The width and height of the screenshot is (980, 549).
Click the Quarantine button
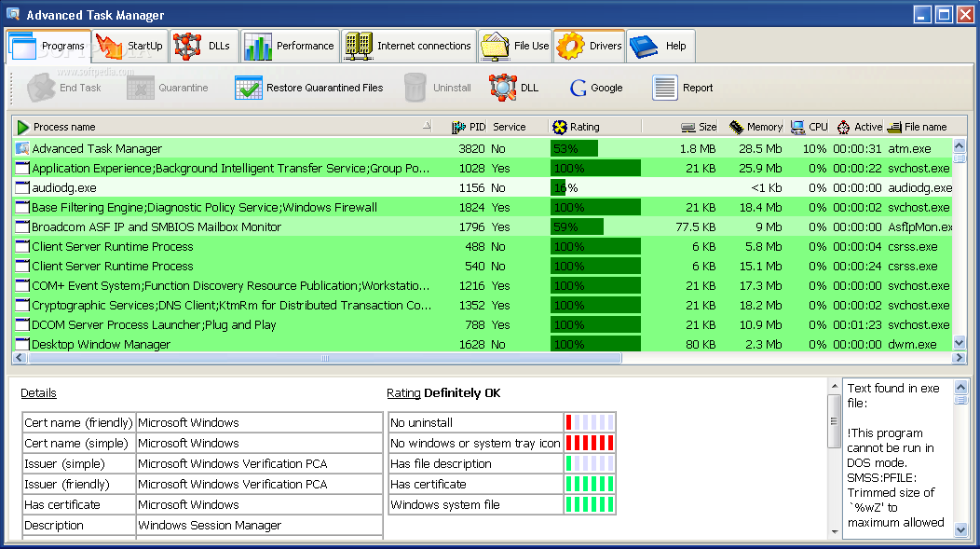pos(168,88)
